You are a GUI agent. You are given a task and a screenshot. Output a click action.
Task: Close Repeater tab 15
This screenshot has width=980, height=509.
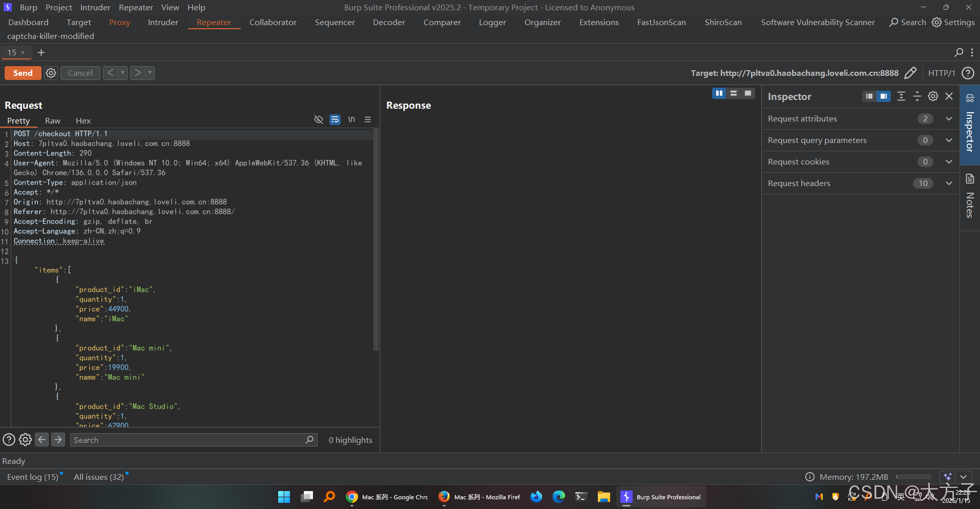click(23, 52)
